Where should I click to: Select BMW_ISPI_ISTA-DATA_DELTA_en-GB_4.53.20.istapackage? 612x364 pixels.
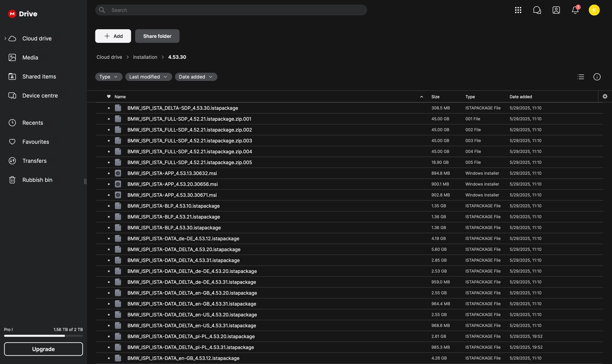pyautogui.click(x=349, y=293)
